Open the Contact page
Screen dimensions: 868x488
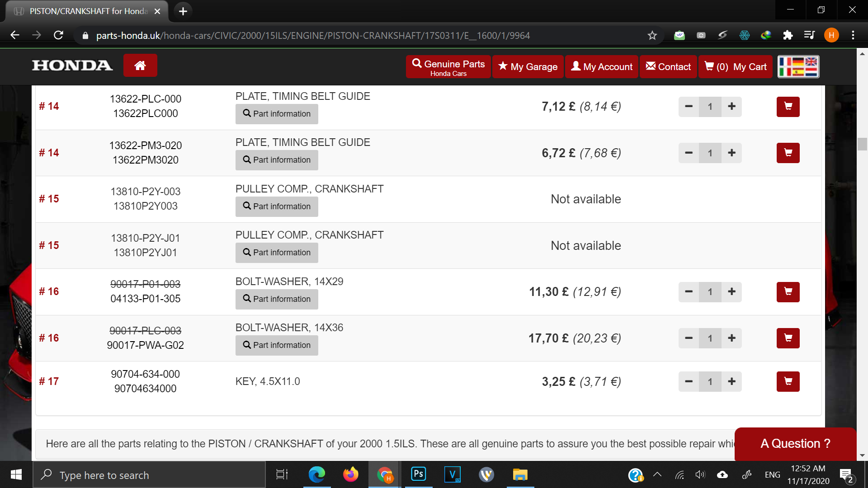[x=668, y=66]
